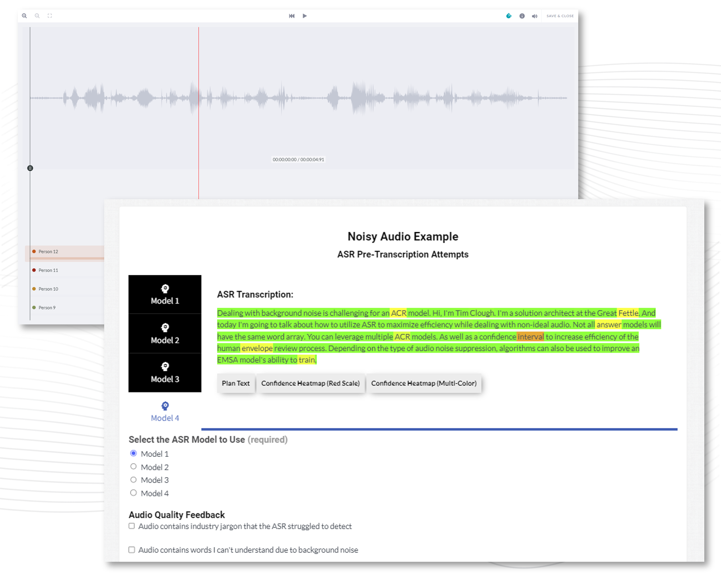Show Confidence Heatmap (Red Scale)

pos(311,383)
